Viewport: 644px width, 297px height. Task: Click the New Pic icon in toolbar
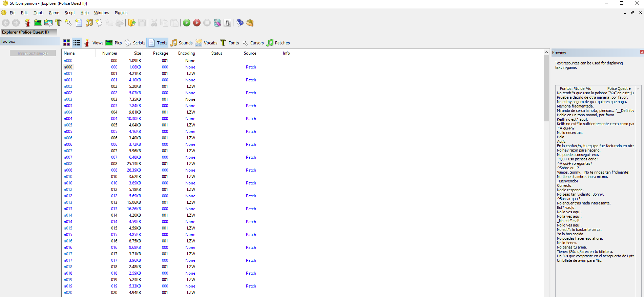click(x=38, y=23)
